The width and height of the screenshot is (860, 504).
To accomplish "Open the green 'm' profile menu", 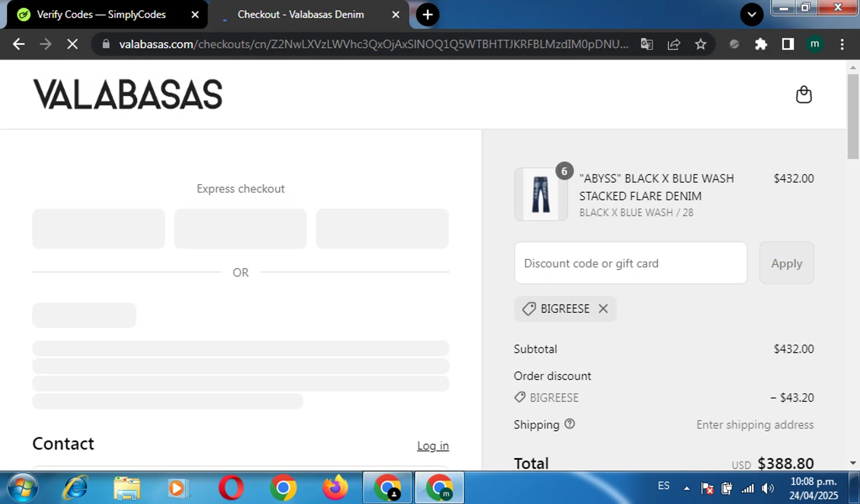I will pyautogui.click(x=815, y=44).
